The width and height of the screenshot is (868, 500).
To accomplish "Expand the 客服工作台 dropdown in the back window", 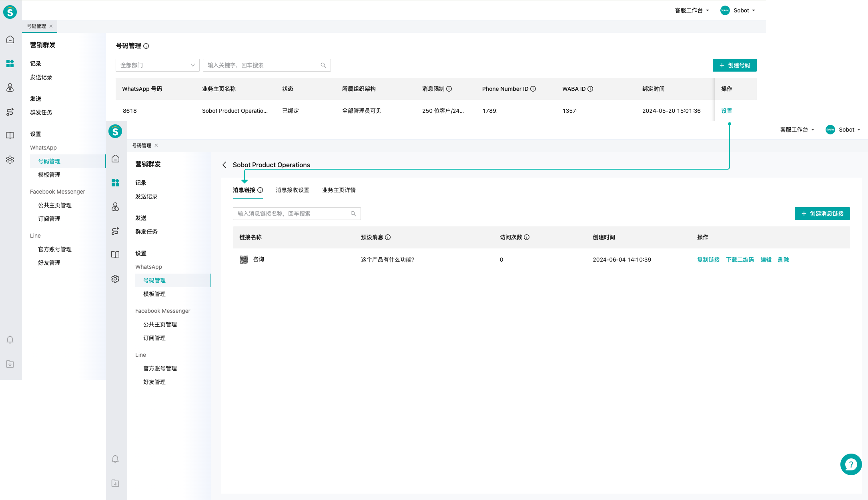I will coord(692,10).
